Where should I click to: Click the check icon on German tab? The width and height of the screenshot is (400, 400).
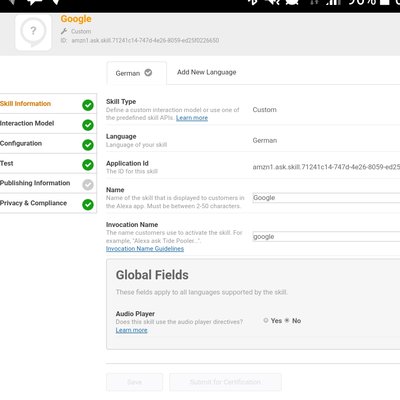(x=148, y=72)
